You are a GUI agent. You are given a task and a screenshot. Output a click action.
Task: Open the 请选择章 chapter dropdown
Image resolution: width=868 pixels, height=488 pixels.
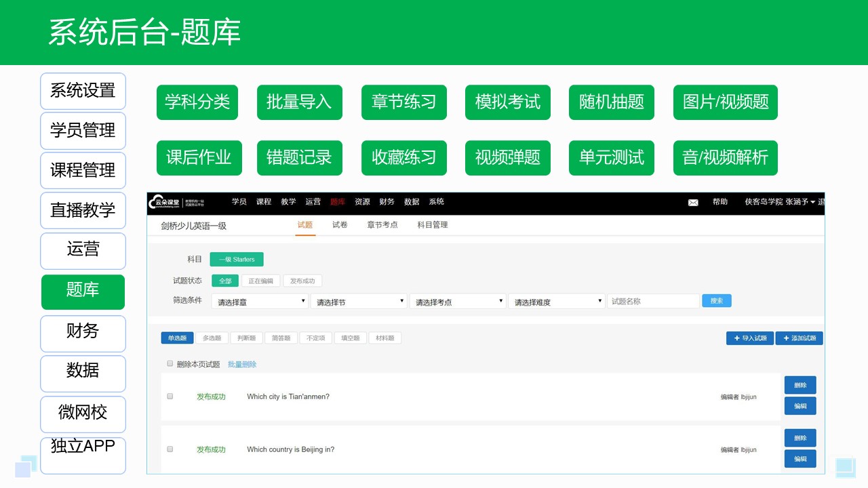[260, 301]
